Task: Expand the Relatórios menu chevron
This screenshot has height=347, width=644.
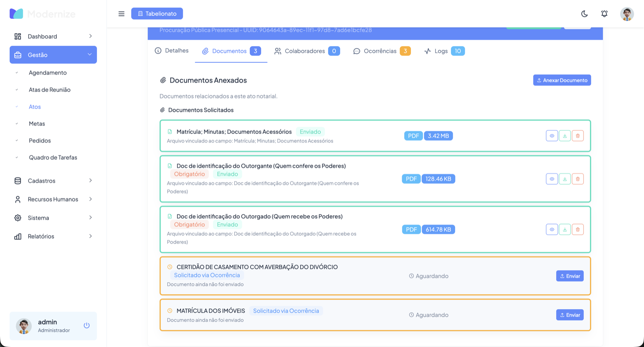Action: click(x=91, y=236)
